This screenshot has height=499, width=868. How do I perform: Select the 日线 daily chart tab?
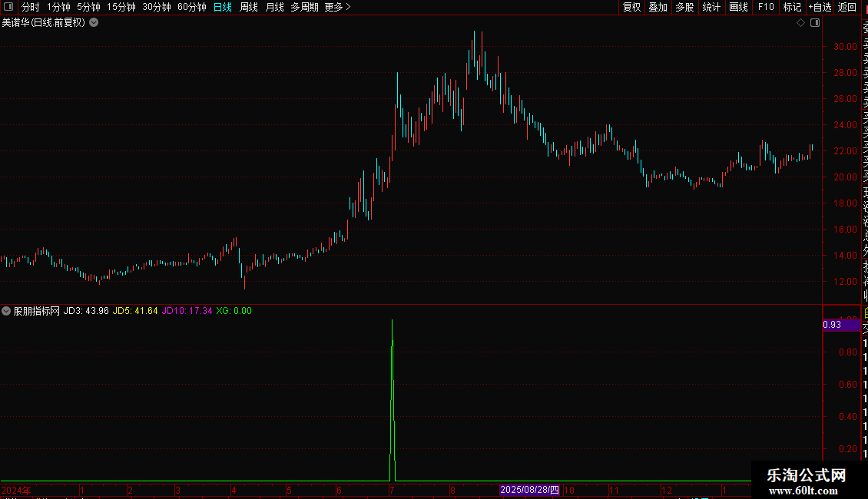pyautogui.click(x=223, y=7)
